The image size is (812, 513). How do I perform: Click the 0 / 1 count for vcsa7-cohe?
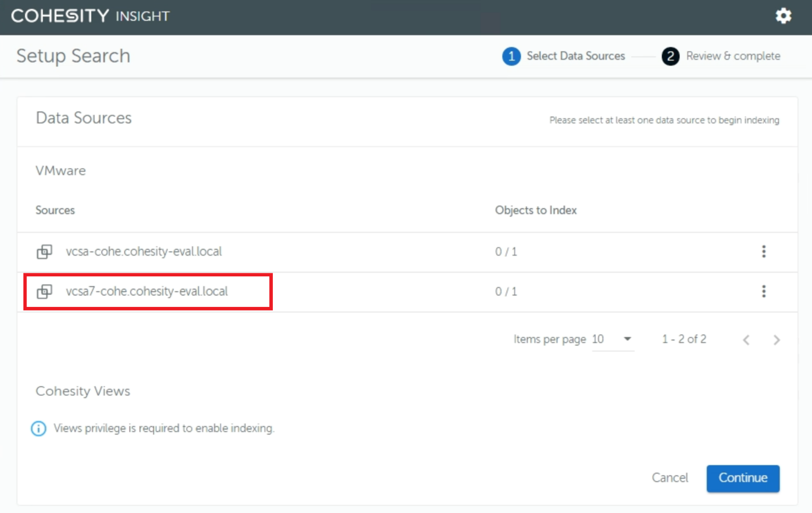coord(506,292)
